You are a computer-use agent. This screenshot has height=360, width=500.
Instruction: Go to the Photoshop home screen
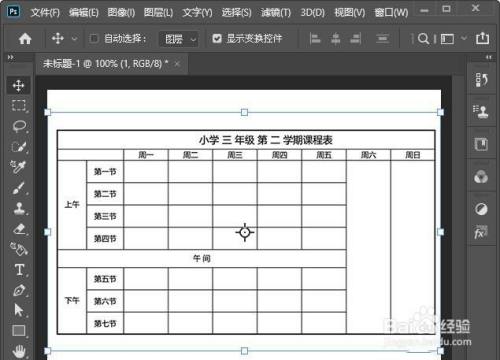25,39
